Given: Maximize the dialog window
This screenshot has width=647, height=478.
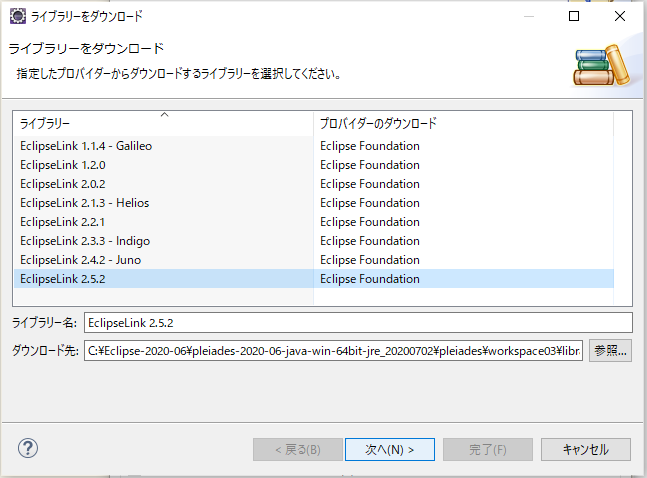Looking at the screenshot, I should tap(574, 16).
